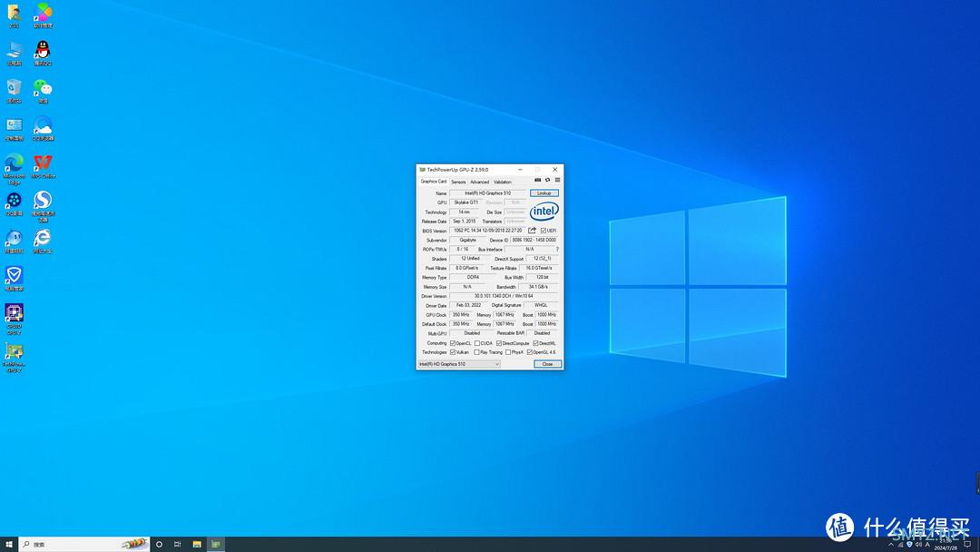This screenshot has width=980, height=552.
Task: Click the '34.1 GB/s' bandwidth value
Action: (538, 287)
